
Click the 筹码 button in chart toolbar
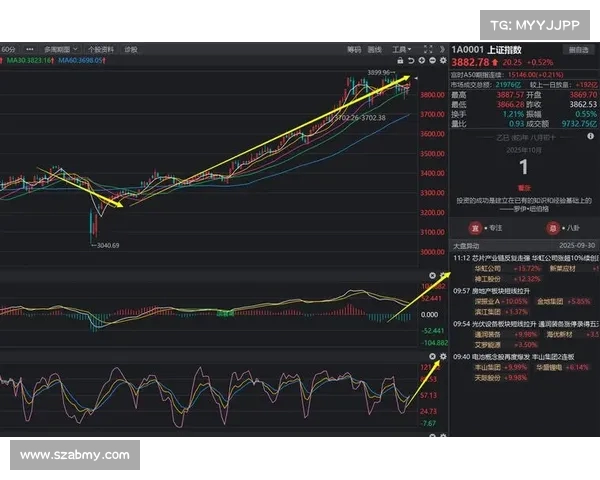(x=354, y=48)
